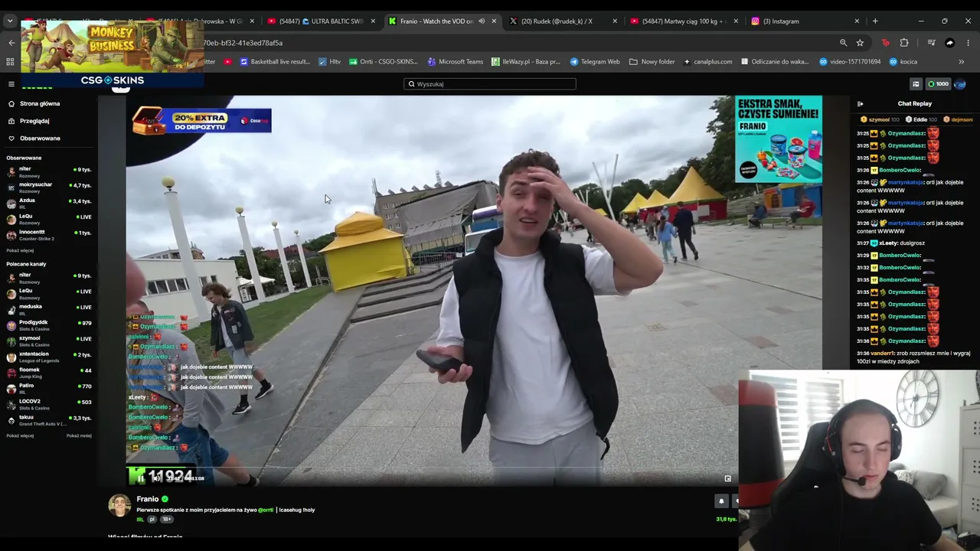Open followed channel innocenttt in sidebar

(48, 235)
